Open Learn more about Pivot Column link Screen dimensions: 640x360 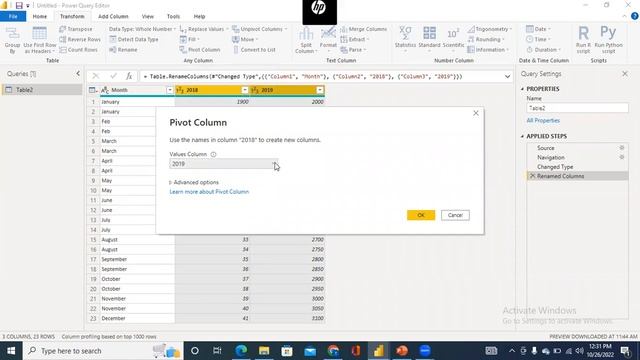coord(209,192)
